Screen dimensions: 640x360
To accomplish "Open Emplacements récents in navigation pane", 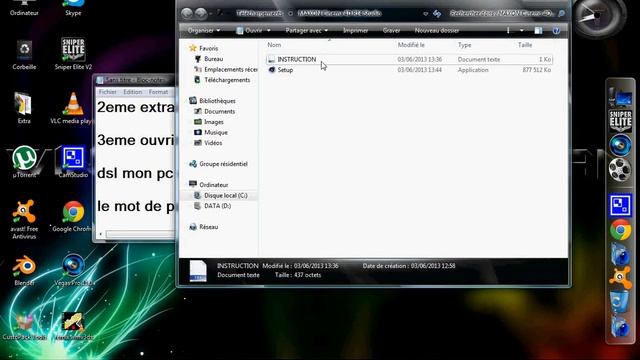I will click(x=225, y=70).
